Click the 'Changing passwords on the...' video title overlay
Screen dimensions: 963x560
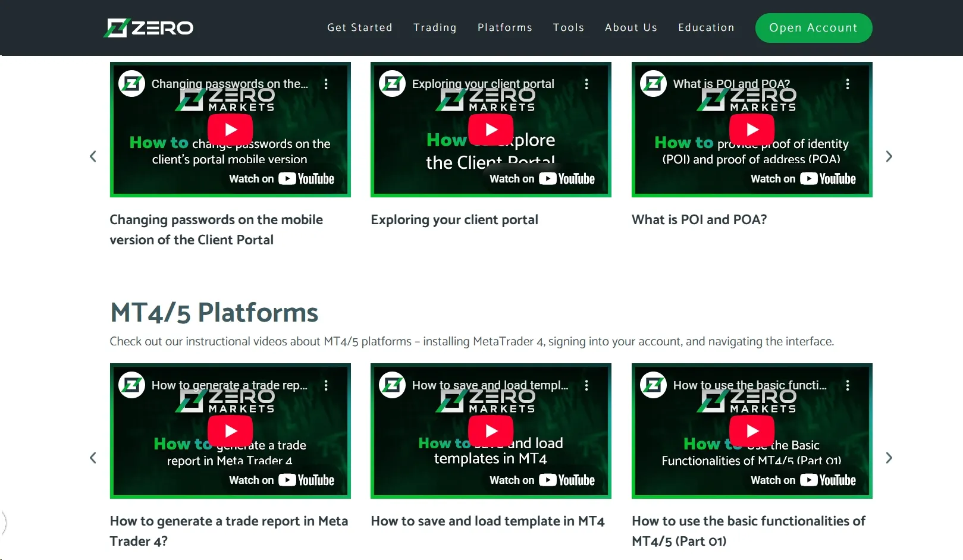(x=230, y=84)
